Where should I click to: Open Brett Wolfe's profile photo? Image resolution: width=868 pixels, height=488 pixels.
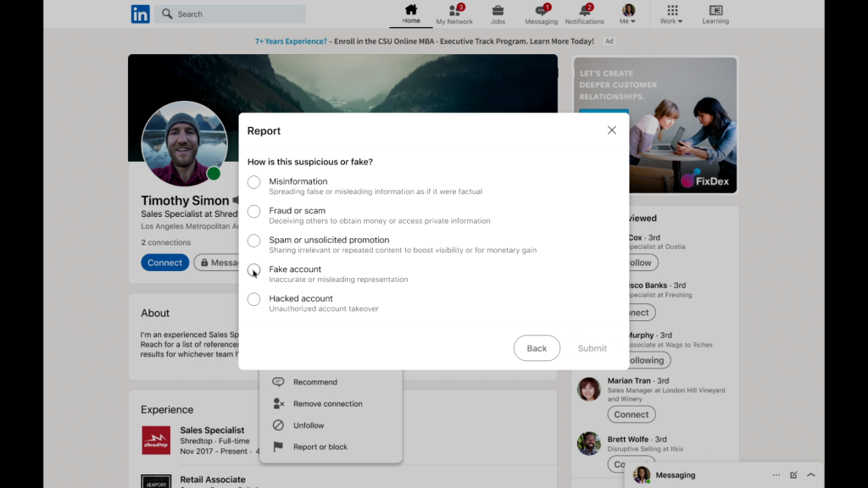588,444
